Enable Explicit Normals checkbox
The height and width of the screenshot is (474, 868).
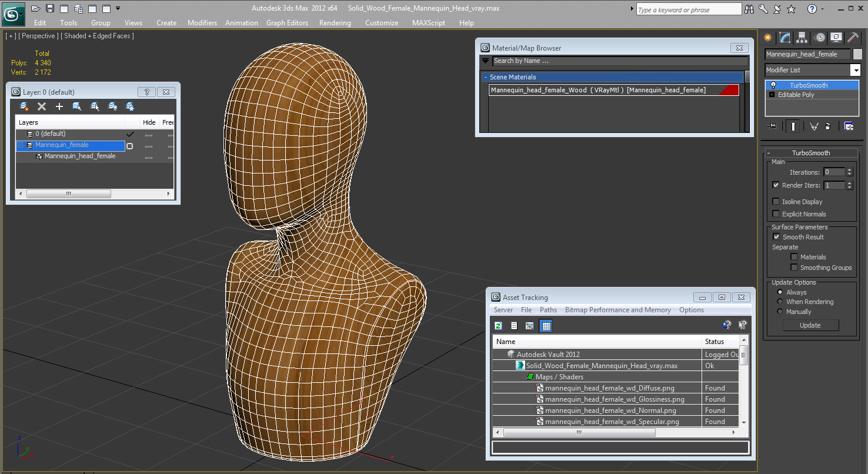click(776, 214)
